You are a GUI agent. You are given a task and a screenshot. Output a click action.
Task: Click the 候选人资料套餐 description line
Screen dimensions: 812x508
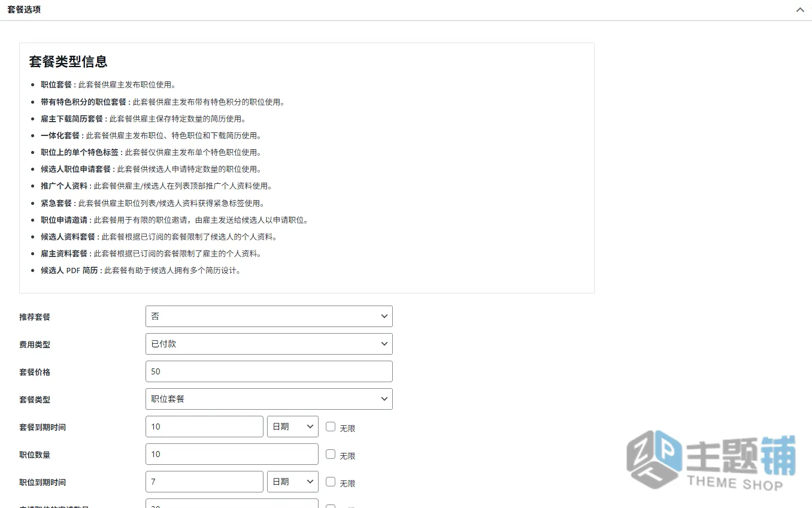(159, 237)
